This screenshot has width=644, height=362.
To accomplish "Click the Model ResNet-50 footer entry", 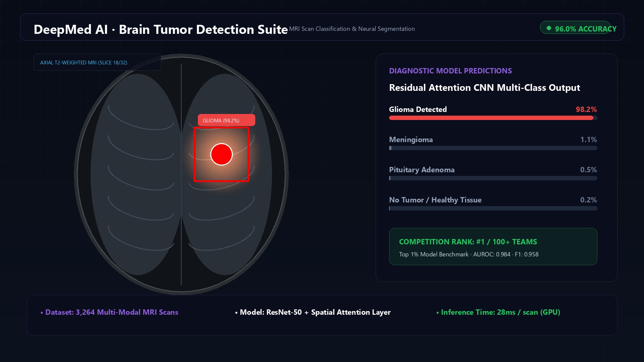I will (x=313, y=312).
